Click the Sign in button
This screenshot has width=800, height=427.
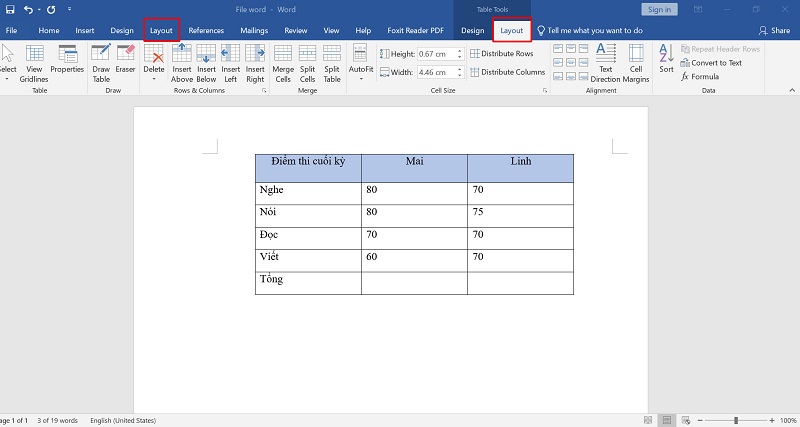[659, 9]
